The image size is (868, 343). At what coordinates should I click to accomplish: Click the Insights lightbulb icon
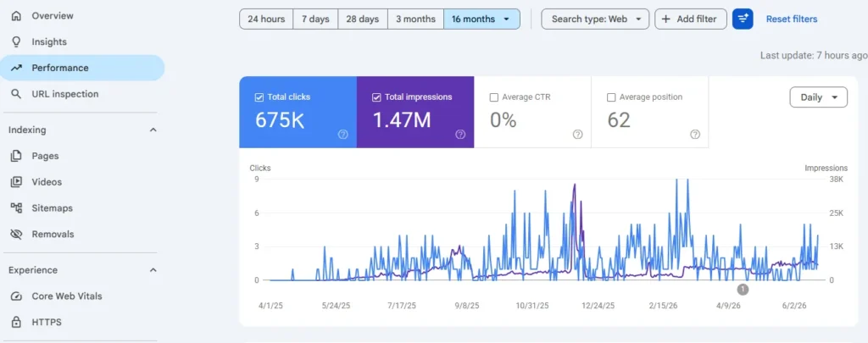click(16, 42)
